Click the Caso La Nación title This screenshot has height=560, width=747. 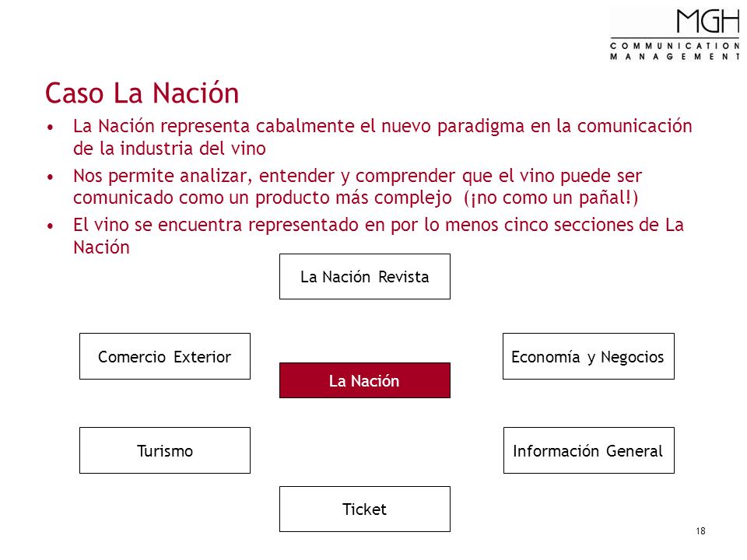142,93
